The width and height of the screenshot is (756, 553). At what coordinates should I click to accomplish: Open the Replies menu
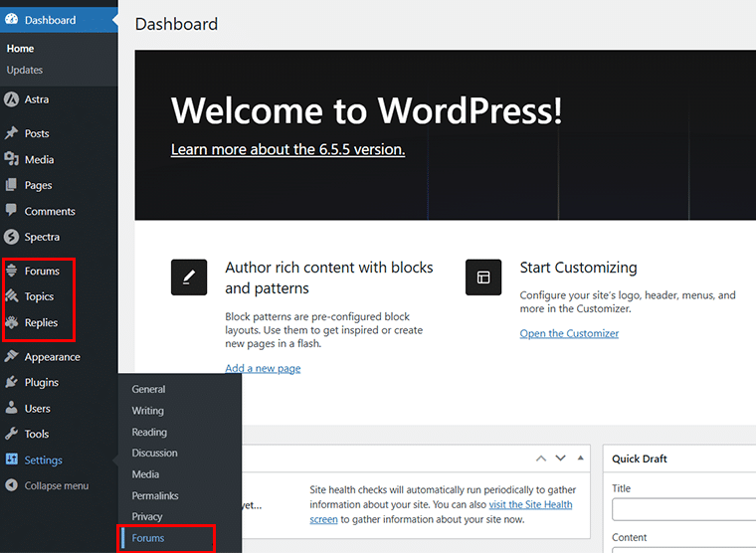59,322
